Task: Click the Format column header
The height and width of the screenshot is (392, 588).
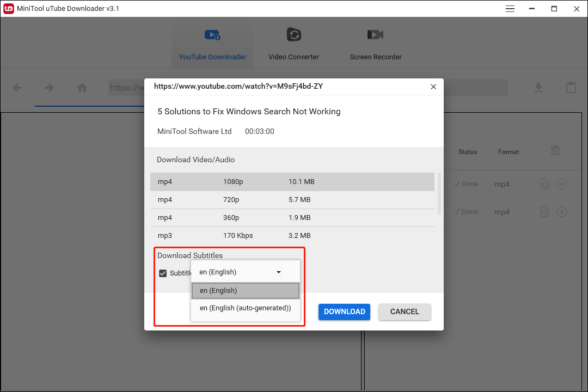Action: click(x=508, y=152)
